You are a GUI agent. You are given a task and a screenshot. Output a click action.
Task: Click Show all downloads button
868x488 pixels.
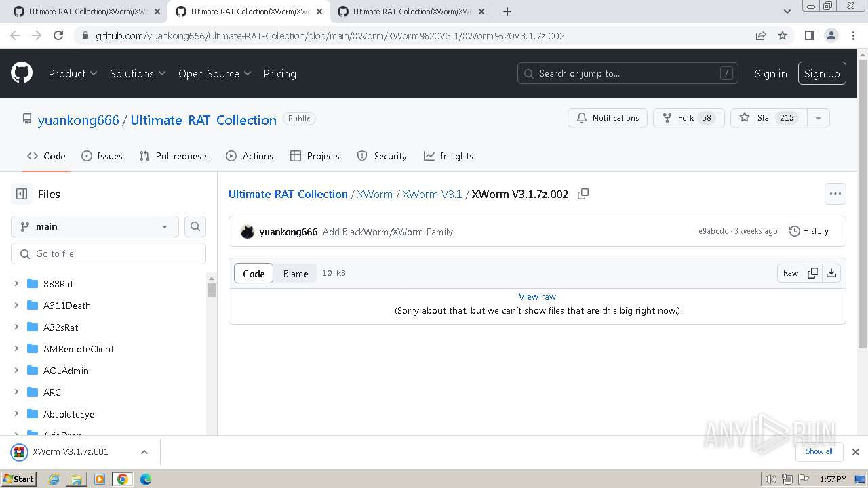(x=819, y=451)
